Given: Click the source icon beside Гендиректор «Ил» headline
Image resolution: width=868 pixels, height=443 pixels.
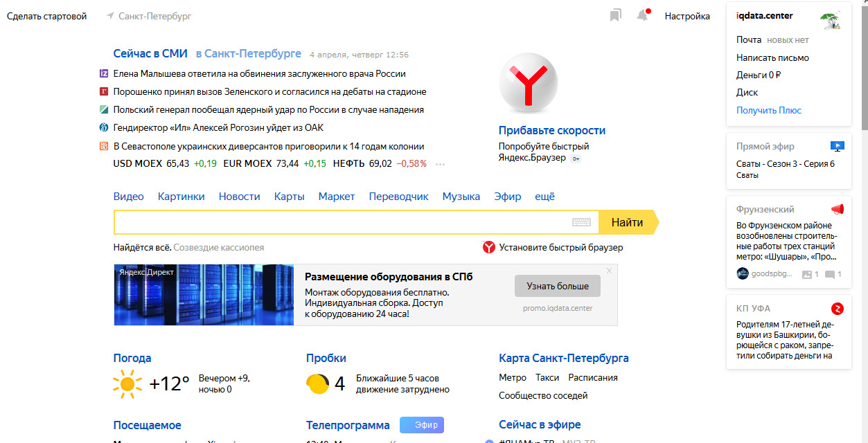Looking at the screenshot, I should coord(104,127).
